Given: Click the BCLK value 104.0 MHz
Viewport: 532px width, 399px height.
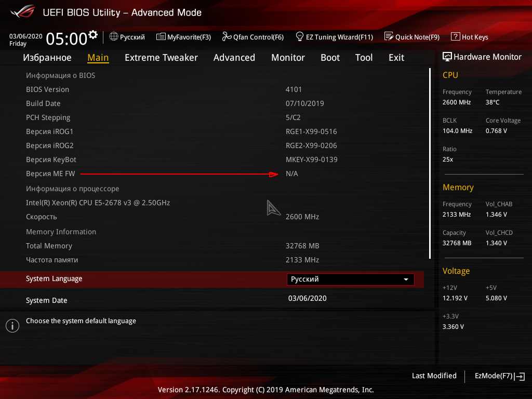Looking at the screenshot, I should tap(457, 130).
